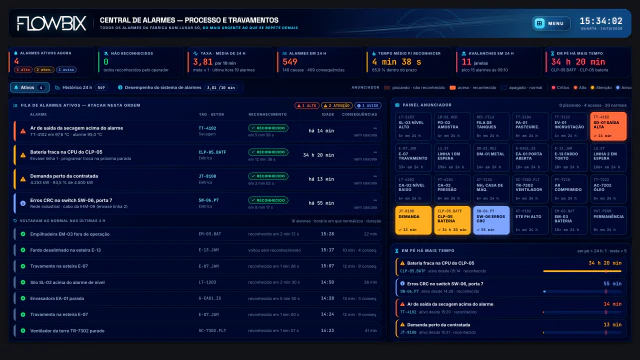
Task: Click the '1 alta' pill in active alarms card
Action: click(x=23, y=70)
